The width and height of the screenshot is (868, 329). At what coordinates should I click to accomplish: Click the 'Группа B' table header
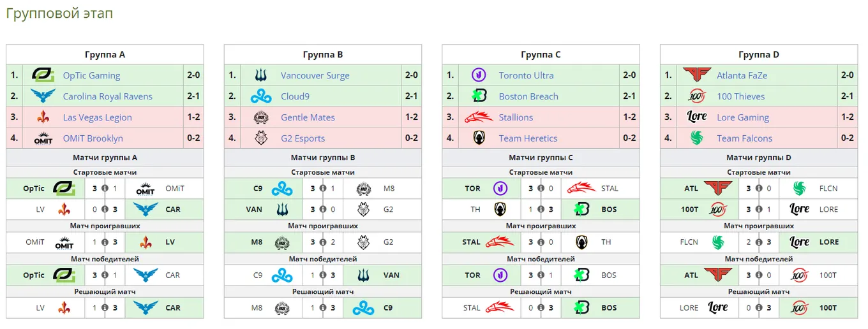323,55
